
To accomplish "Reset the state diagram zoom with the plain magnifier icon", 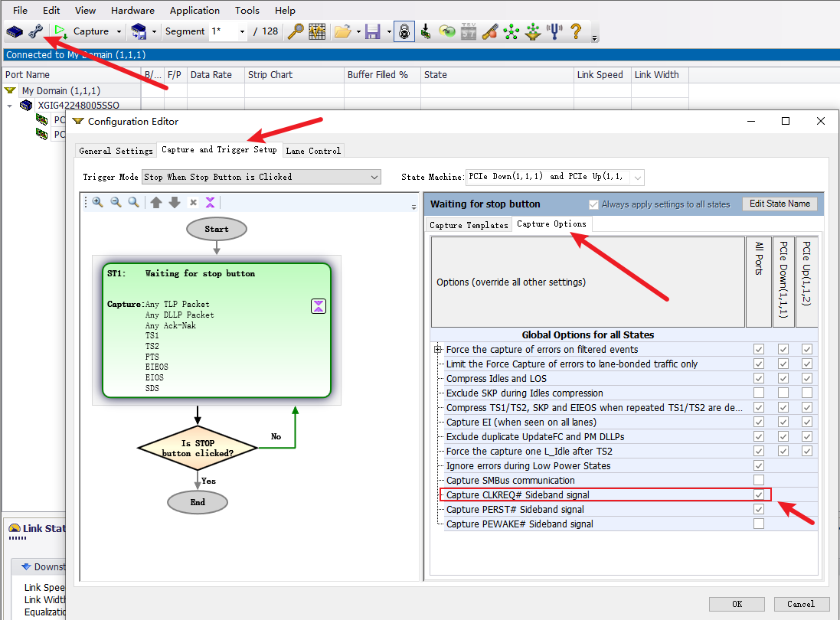I will [x=133, y=202].
